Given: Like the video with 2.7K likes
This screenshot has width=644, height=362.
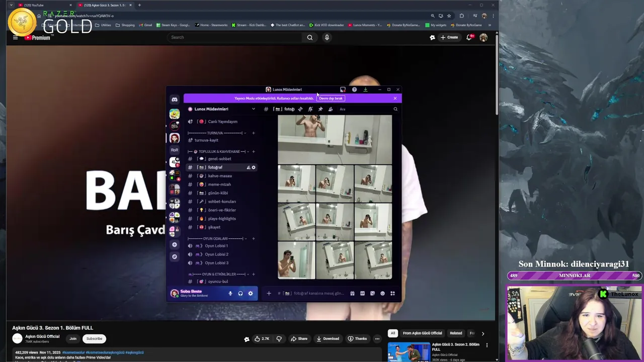Looking at the screenshot, I should coord(262,339).
